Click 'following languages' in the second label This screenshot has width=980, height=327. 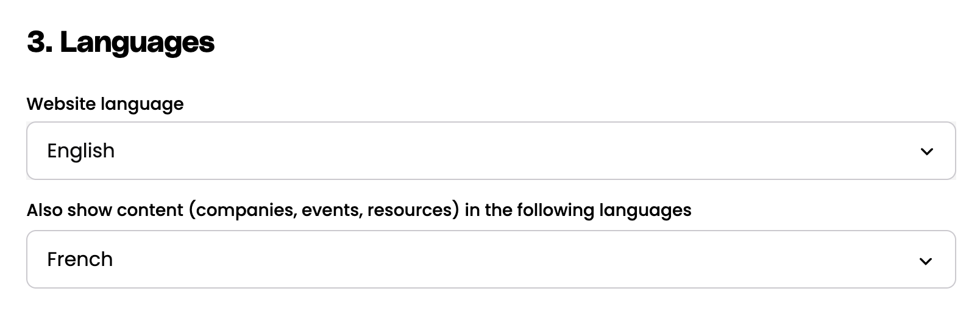click(x=604, y=210)
